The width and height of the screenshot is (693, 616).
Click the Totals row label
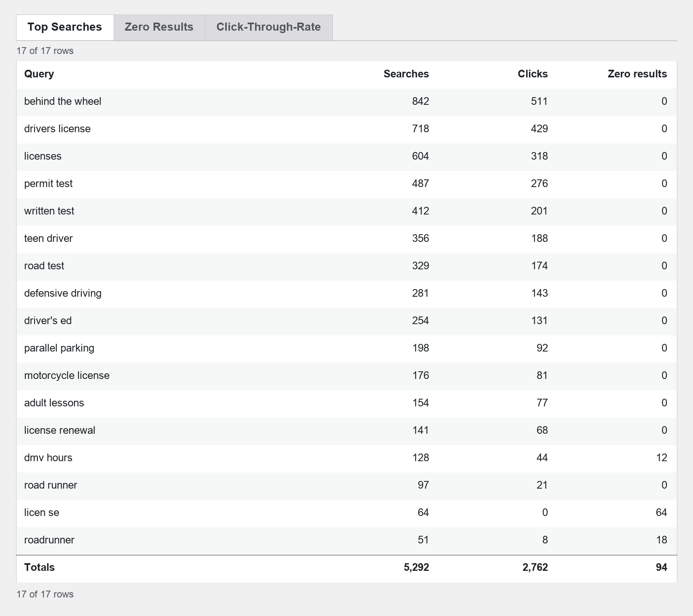[x=39, y=568]
